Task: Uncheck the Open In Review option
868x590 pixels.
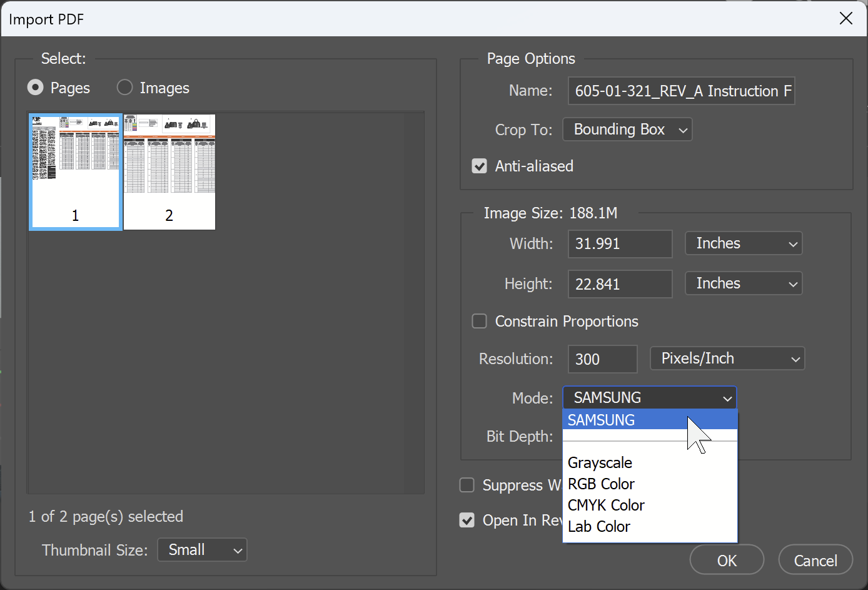Action: point(467,520)
